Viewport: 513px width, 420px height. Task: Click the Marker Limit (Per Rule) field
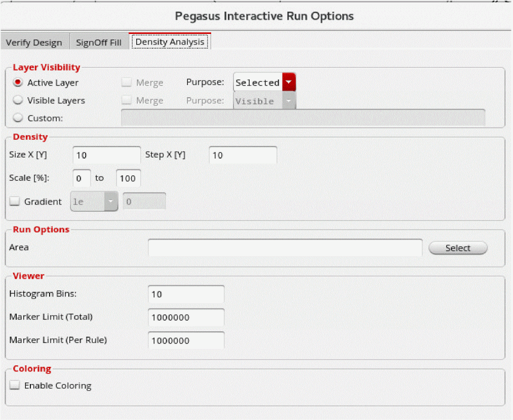pyautogui.click(x=186, y=340)
